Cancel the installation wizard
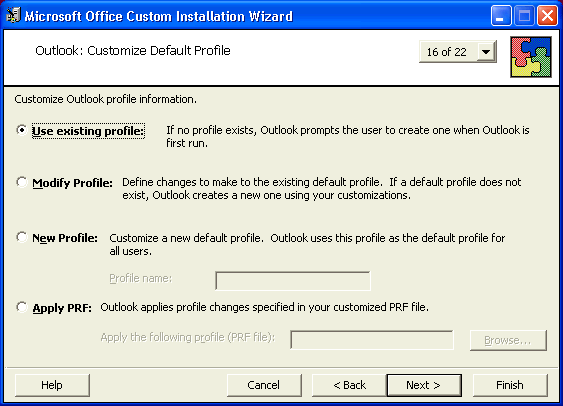Viewport: 563px width, 406px height. [264, 385]
